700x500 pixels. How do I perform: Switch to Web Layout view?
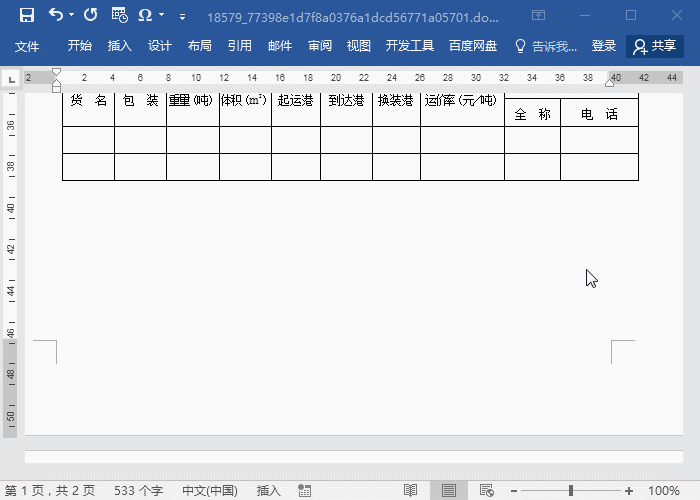click(487, 491)
